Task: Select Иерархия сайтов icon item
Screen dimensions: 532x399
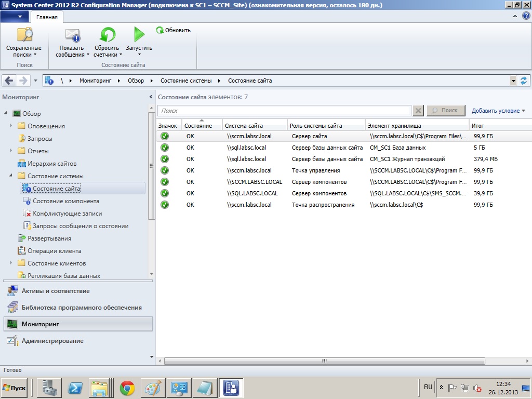Action: 22,164
